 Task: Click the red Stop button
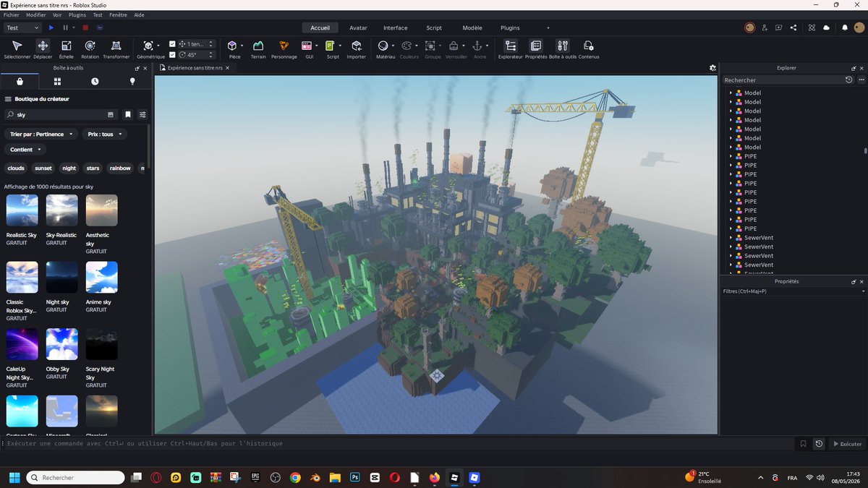point(85,27)
